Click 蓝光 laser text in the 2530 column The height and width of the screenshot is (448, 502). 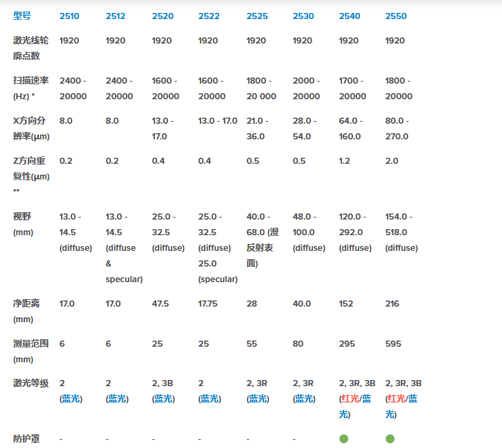(x=304, y=399)
